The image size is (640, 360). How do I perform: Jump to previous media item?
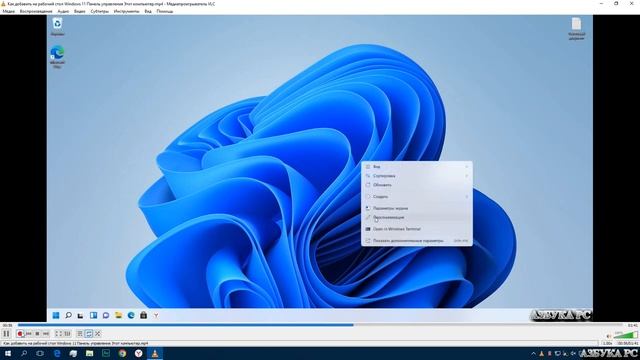pyautogui.click(x=28, y=334)
